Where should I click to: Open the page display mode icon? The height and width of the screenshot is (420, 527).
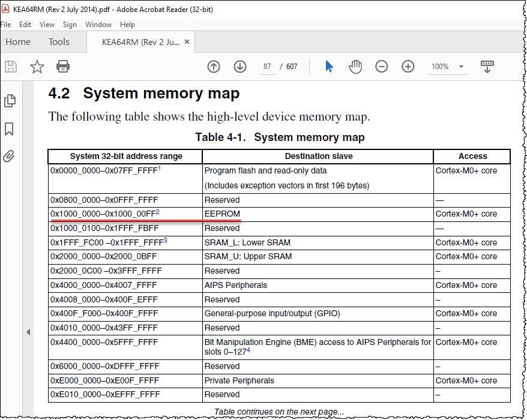[487, 67]
